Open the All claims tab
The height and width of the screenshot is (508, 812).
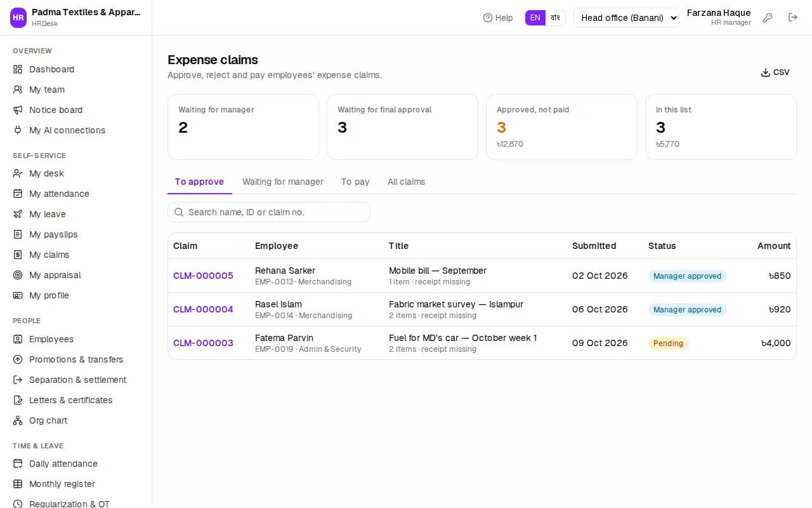pos(407,182)
